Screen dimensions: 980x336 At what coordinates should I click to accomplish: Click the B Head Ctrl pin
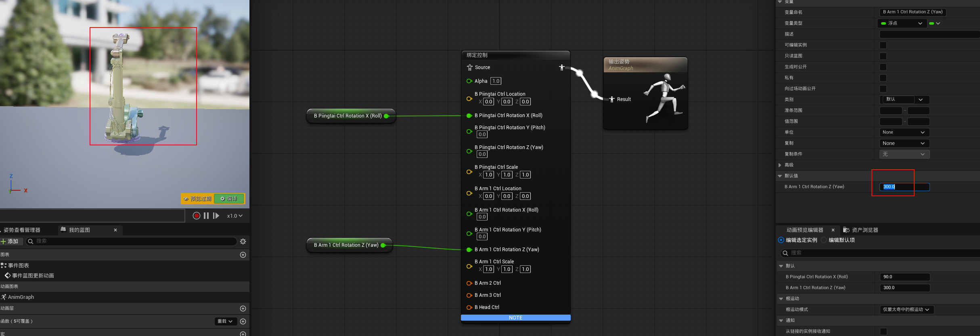[469, 307]
